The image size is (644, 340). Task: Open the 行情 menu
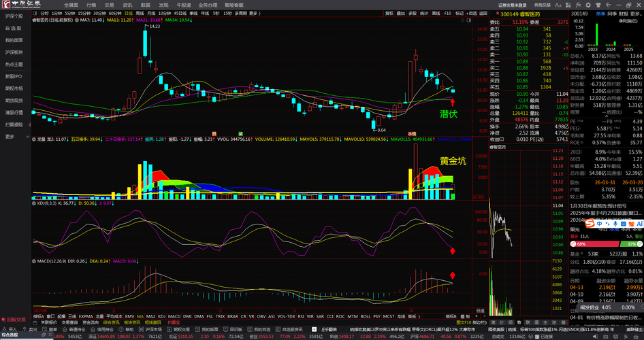tap(91, 5)
